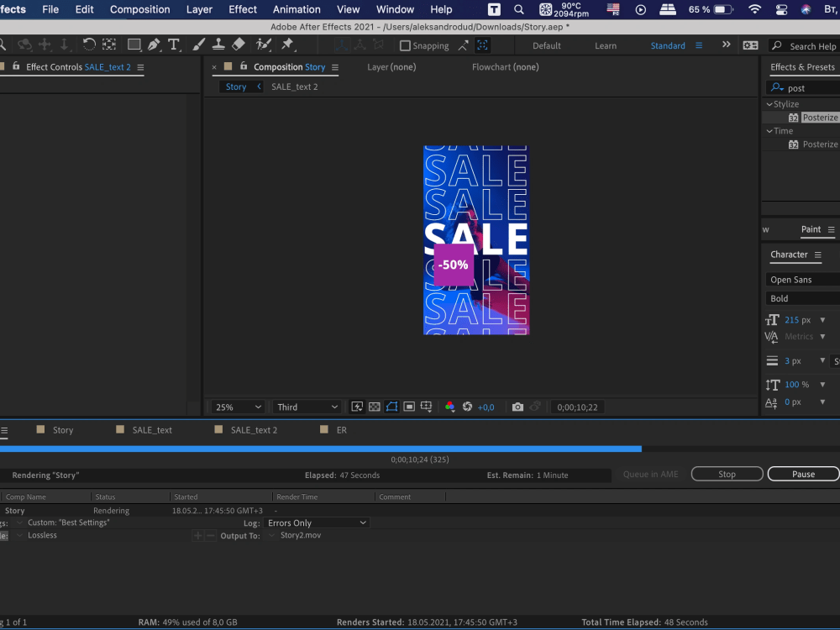The image size is (840, 630).
Task: Open the font size dropdown arrow
Action: [x=822, y=320]
